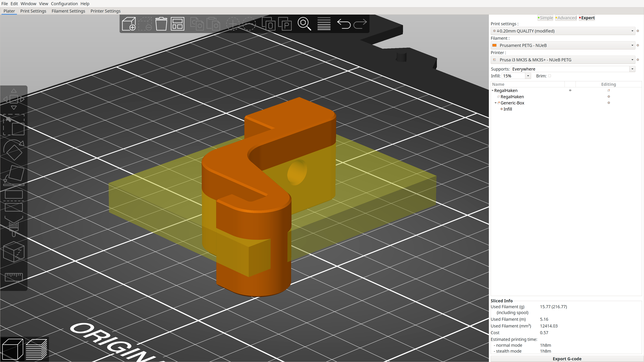Select the Paint-on supports brush tool
This screenshot has height=362, width=644.
pos(14,226)
